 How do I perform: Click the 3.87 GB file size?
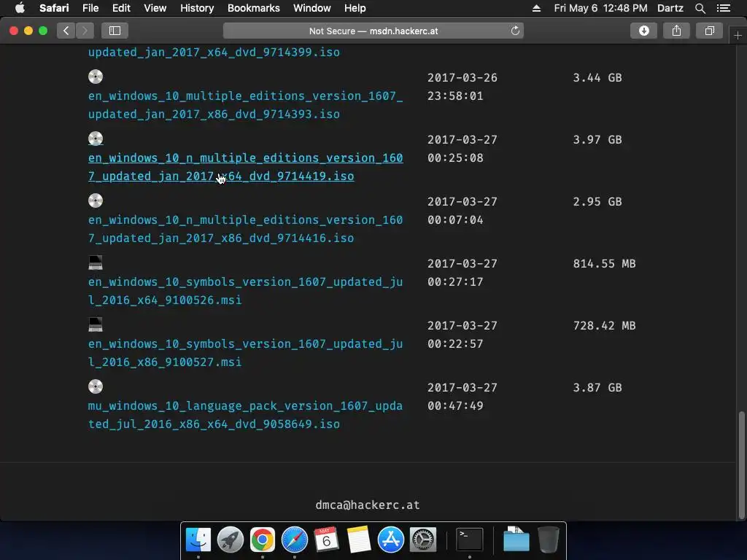tap(597, 387)
